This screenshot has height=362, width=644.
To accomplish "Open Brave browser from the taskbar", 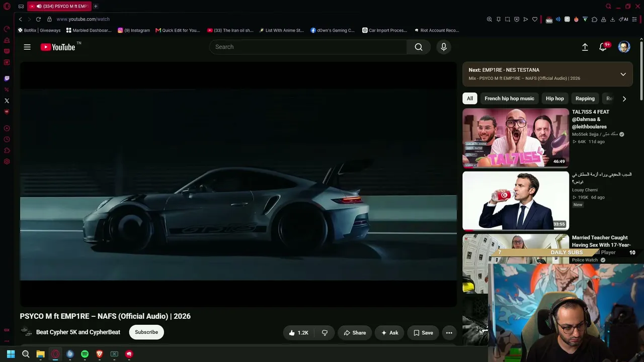I will point(100,354).
